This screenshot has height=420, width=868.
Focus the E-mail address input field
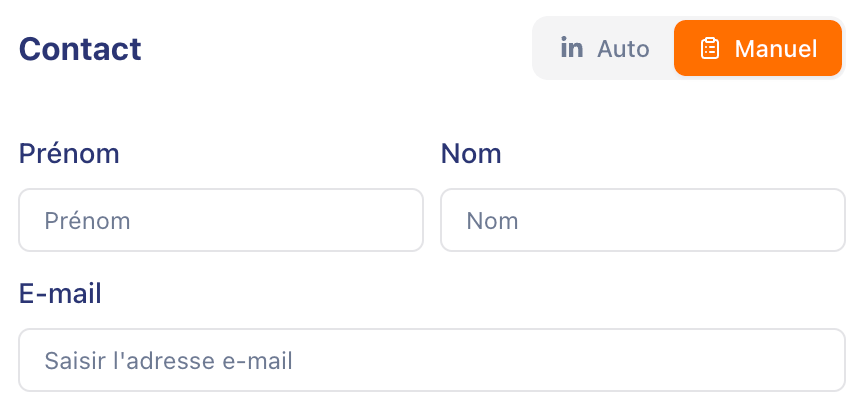pos(432,360)
